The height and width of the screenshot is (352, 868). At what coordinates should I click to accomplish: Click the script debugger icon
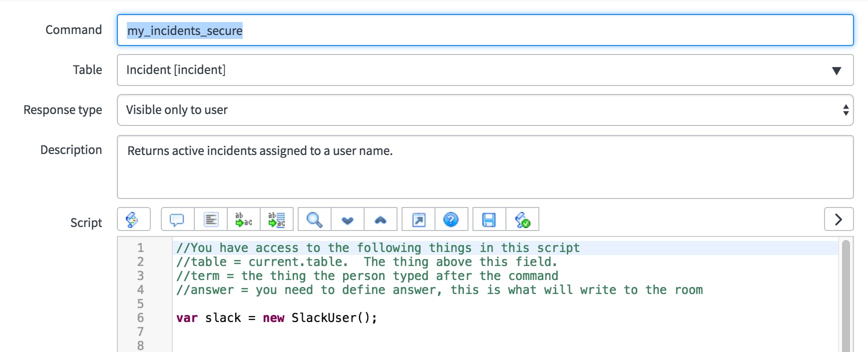click(x=522, y=219)
